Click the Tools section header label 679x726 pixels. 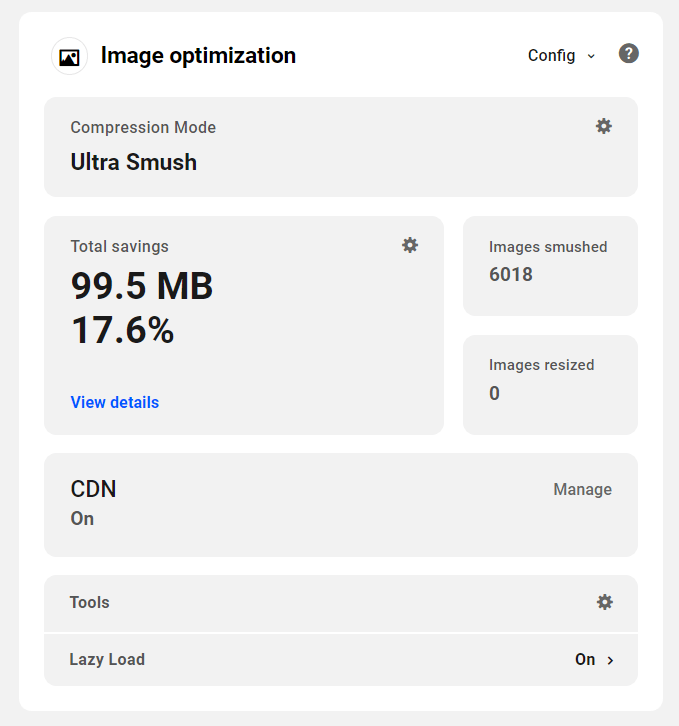pyautogui.click(x=89, y=602)
